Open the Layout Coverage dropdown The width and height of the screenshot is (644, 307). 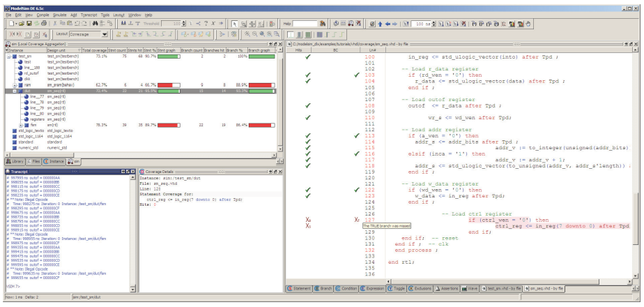point(105,34)
